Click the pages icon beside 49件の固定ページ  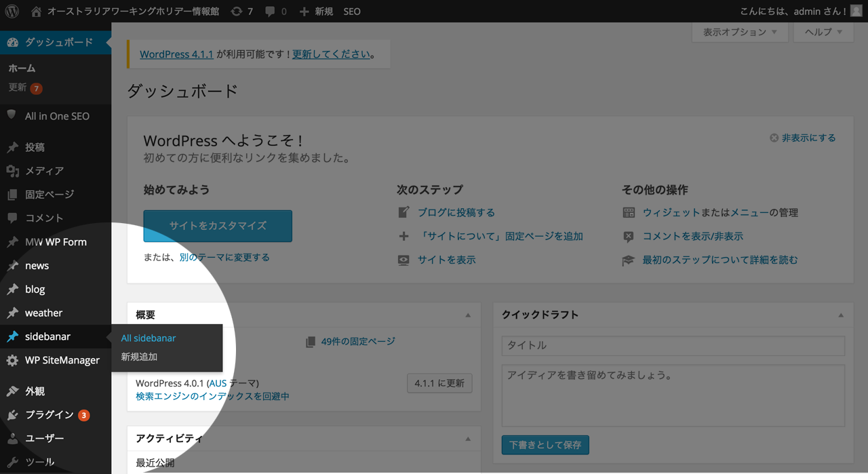pyautogui.click(x=311, y=342)
